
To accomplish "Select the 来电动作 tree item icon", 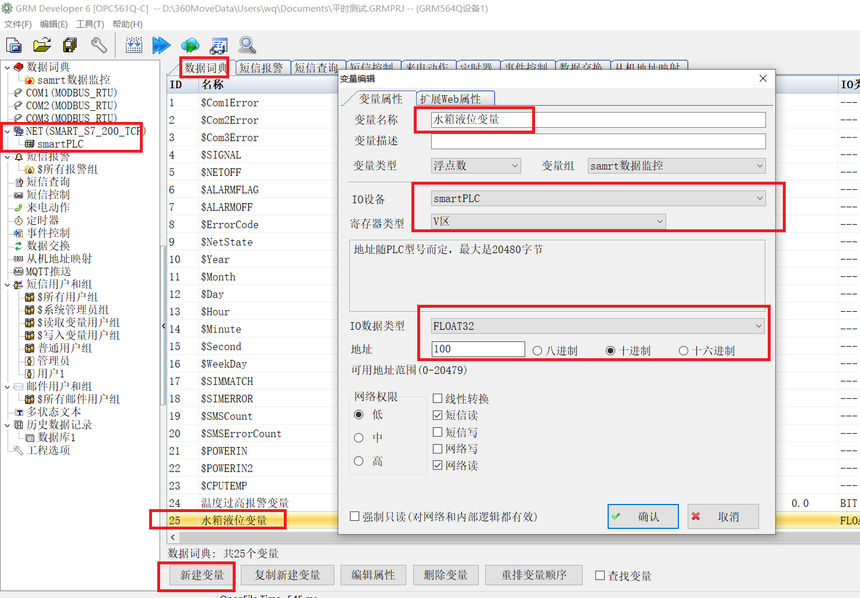I will click(19, 207).
